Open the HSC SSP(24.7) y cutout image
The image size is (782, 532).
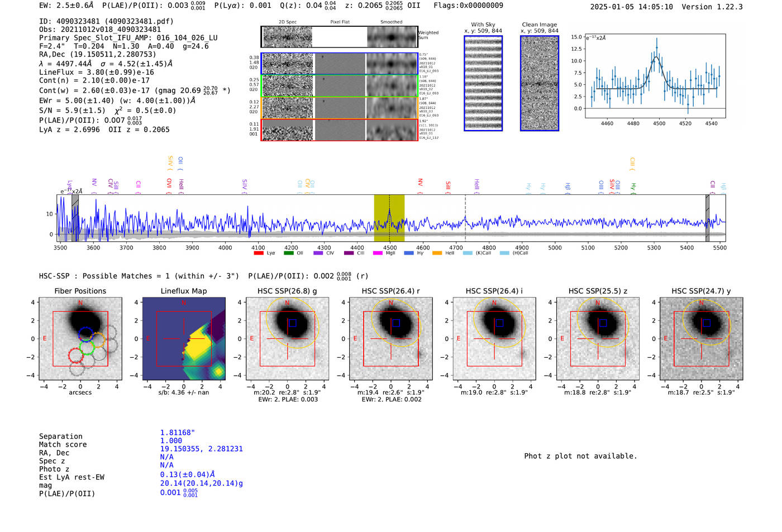(701, 339)
